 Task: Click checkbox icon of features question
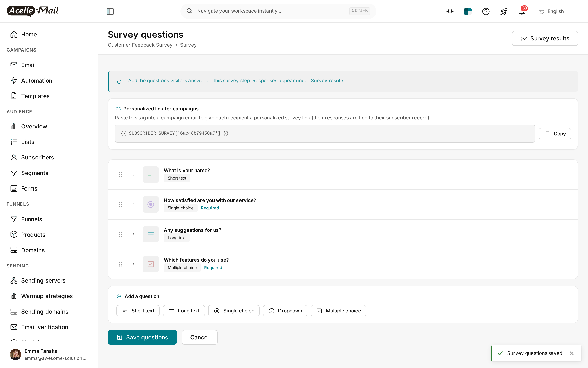click(151, 264)
